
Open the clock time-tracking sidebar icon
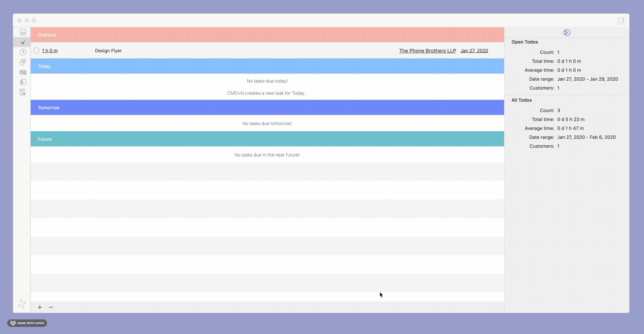pyautogui.click(x=23, y=52)
